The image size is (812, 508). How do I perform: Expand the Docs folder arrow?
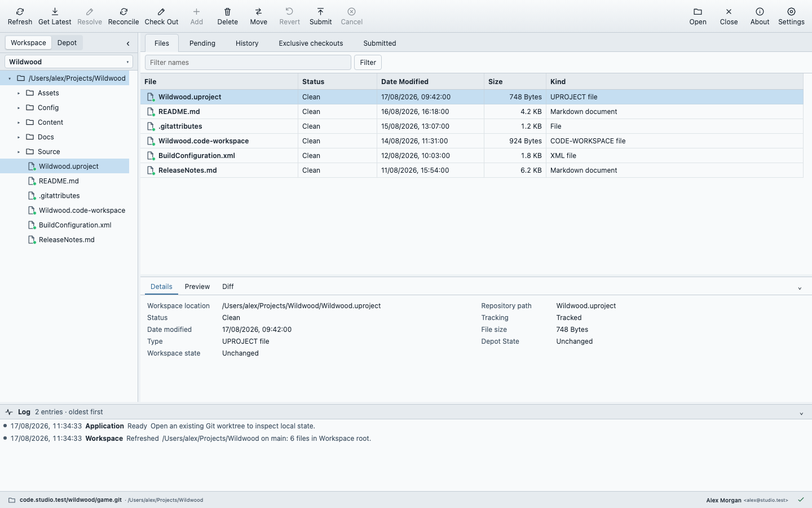tap(19, 137)
